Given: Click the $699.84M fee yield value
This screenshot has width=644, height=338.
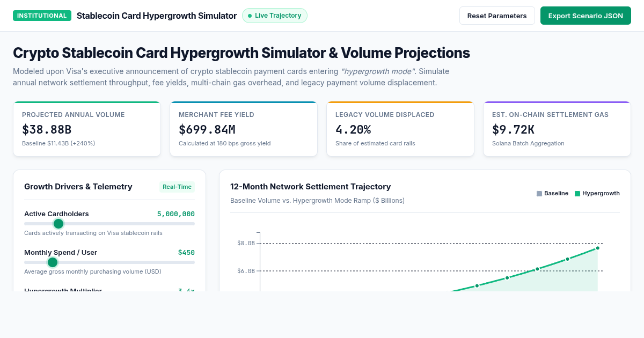Looking at the screenshot, I should [x=207, y=129].
